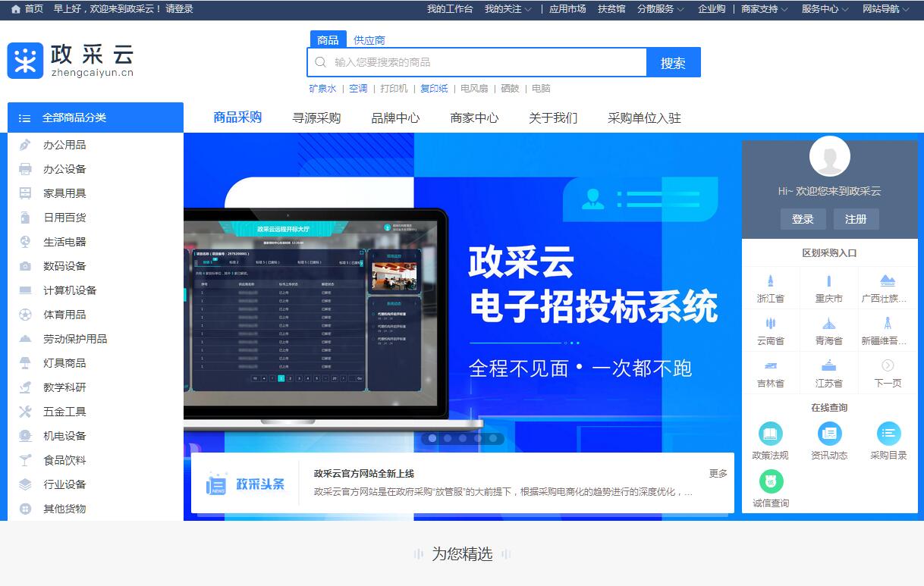Select first banner carousel dot
This screenshot has height=586, width=924.
pyautogui.click(x=432, y=438)
